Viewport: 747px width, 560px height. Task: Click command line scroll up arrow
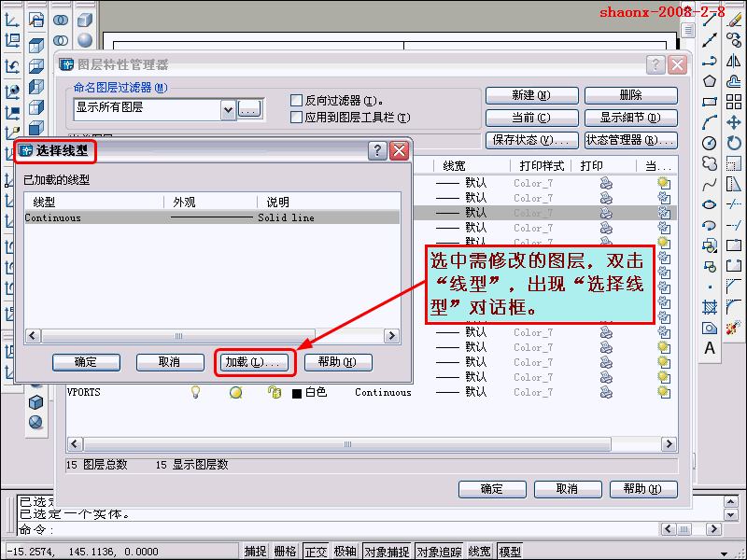tap(731, 501)
